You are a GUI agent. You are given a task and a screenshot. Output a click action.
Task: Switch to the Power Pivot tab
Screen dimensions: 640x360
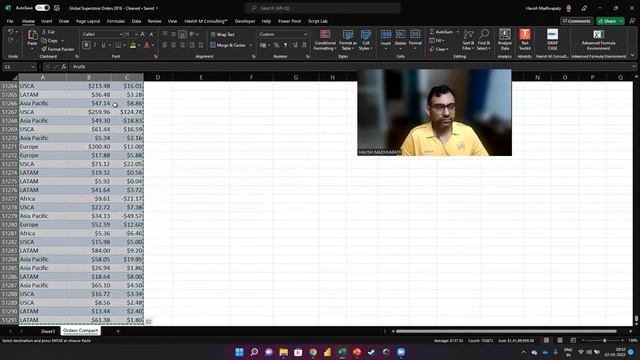289,21
